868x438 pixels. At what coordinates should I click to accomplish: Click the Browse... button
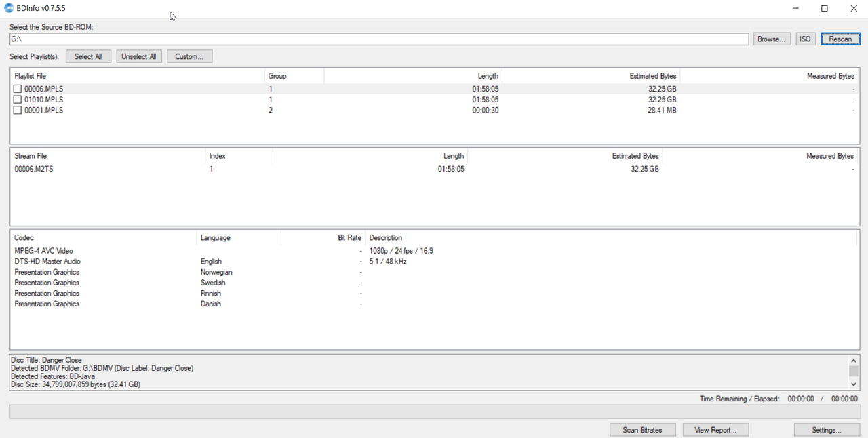772,39
